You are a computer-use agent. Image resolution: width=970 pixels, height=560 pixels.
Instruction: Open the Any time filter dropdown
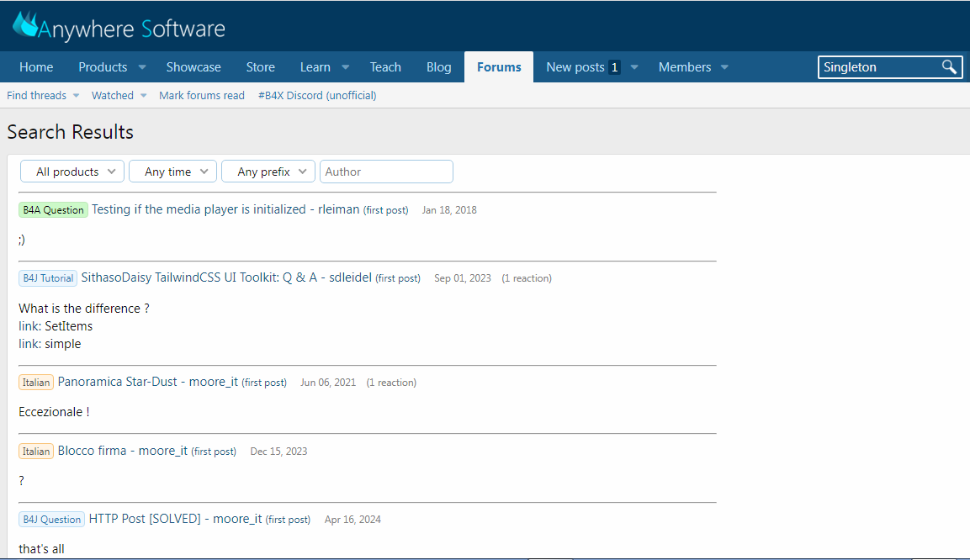(x=172, y=171)
